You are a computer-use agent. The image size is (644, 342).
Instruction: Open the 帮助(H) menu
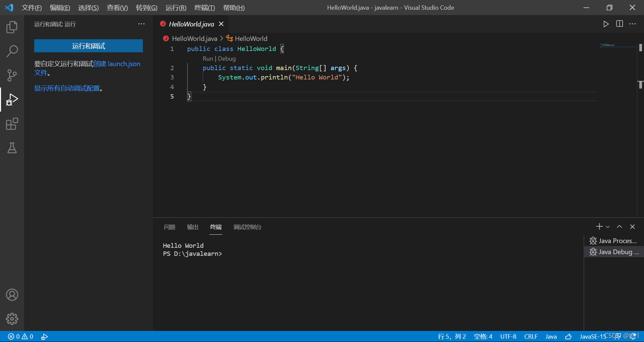tap(234, 8)
